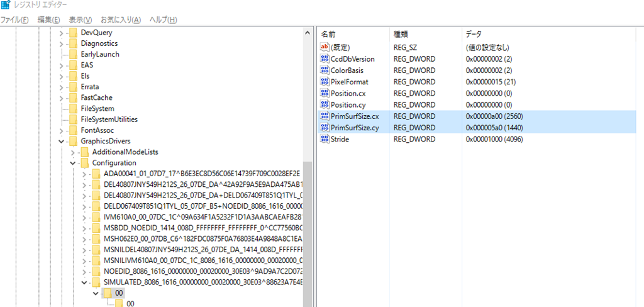Click the (値の設定なし) data cell
The height and width of the screenshot is (307, 644).
(x=487, y=47)
